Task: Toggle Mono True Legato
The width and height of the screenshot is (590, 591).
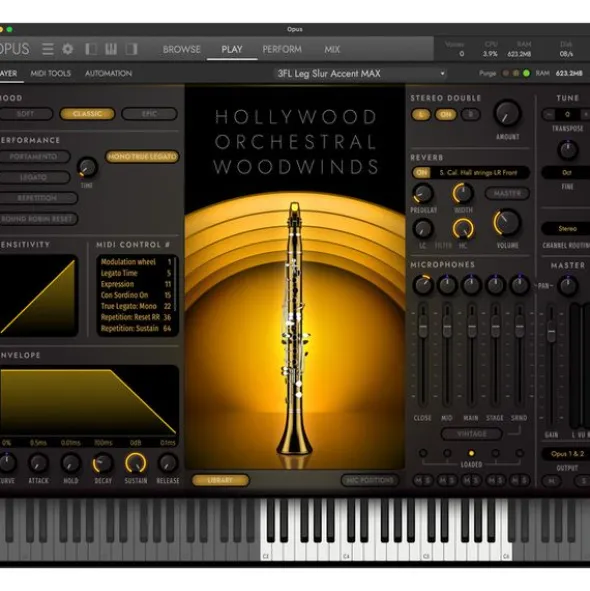Action: tap(142, 157)
